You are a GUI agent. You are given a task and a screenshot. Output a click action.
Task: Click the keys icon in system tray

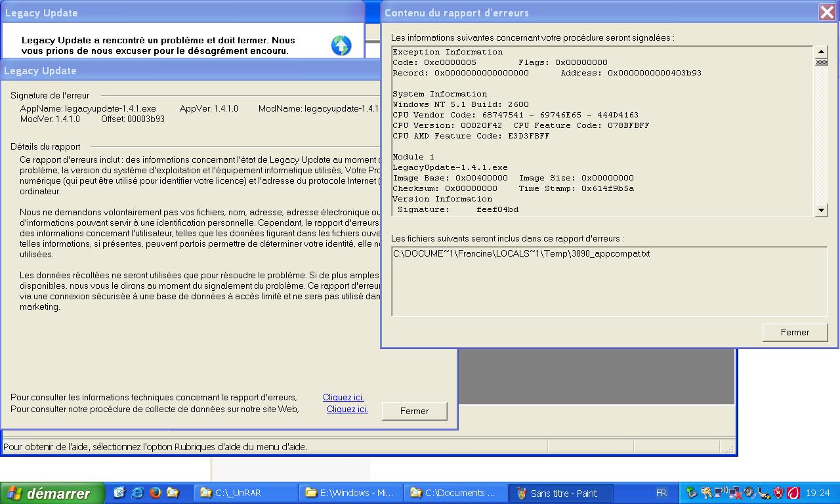[x=706, y=492]
